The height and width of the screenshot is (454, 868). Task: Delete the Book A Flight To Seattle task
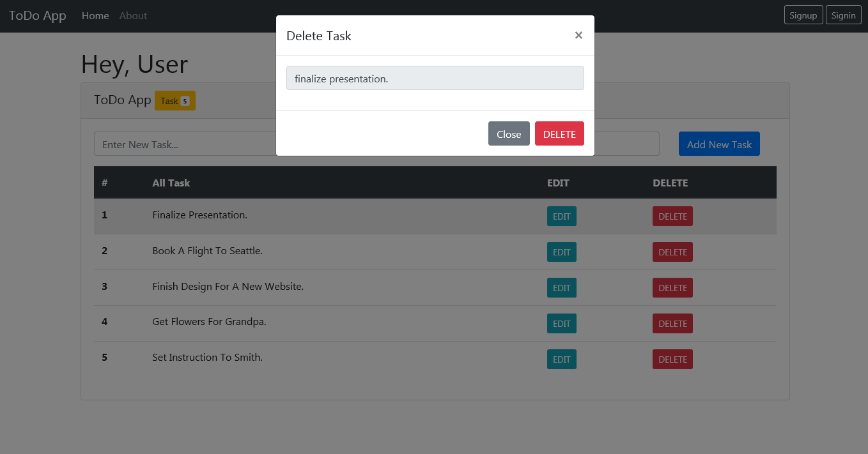[672, 252]
